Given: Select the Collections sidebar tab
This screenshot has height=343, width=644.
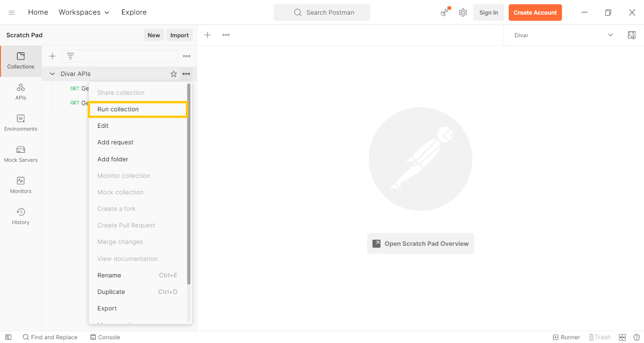Looking at the screenshot, I should point(21,61).
